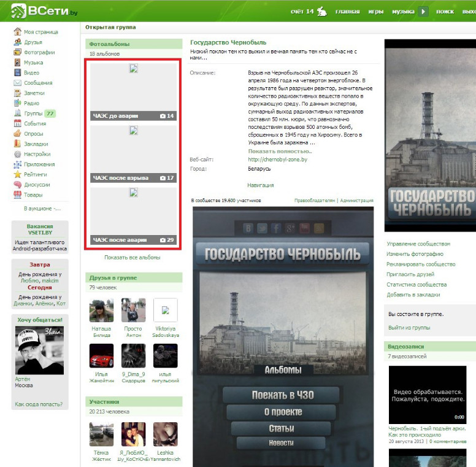476x467 pixels.
Task: Leave group via Выйти из группы
Action: [409, 327]
